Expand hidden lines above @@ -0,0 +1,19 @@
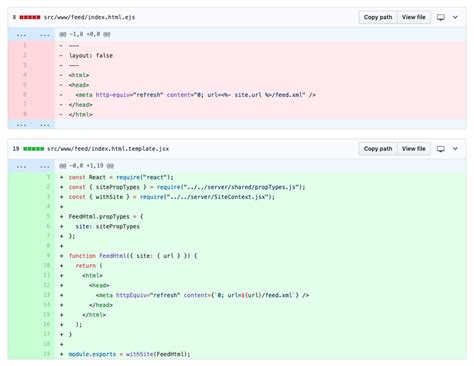This screenshot has width=474, height=366. (31, 166)
